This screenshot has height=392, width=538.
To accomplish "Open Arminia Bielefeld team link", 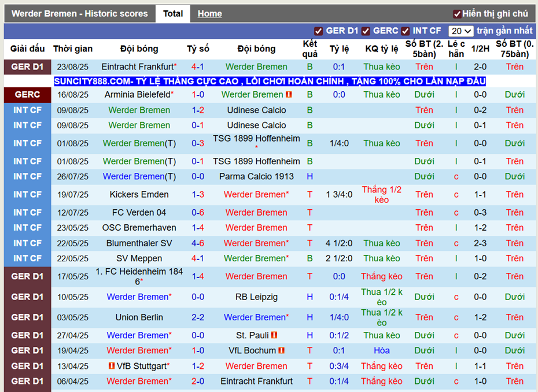I will (x=137, y=95).
